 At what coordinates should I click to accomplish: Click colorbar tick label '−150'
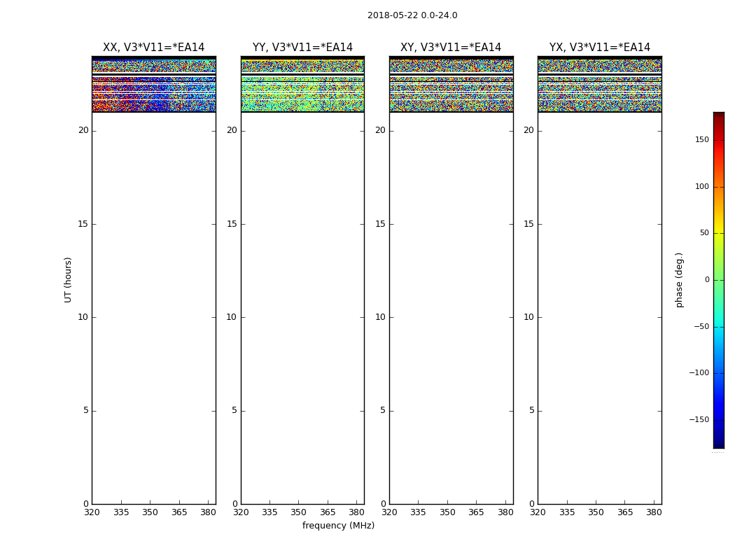click(699, 419)
